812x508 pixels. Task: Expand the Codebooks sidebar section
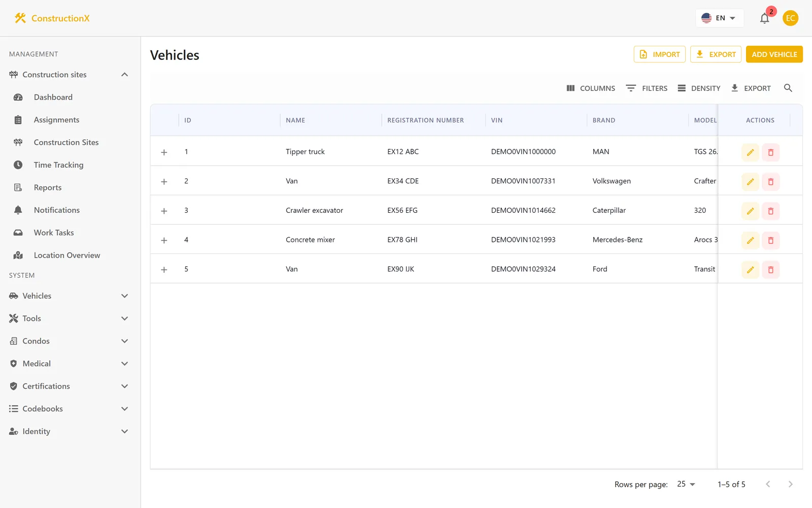70,409
